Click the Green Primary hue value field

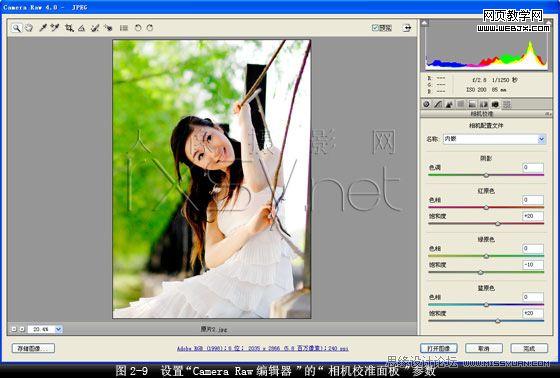tap(533, 248)
